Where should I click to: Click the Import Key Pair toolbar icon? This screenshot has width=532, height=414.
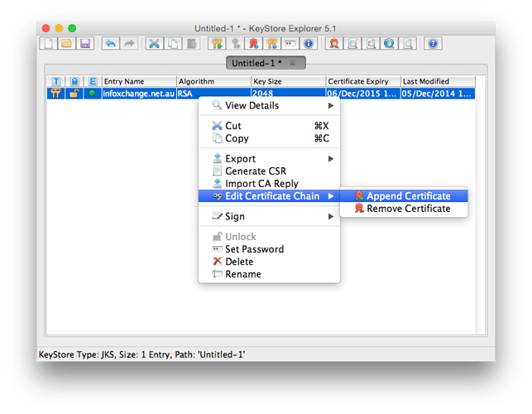point(271,44)
